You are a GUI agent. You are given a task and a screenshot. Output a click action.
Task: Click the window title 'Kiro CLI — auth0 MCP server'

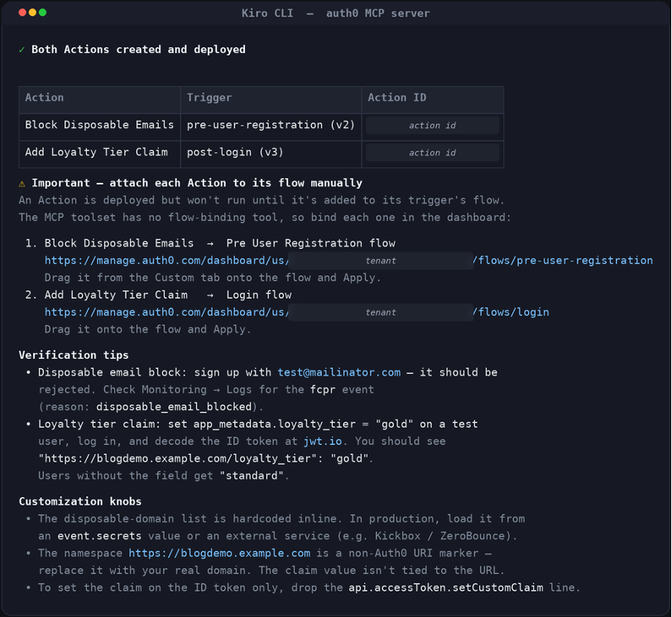point(335,13)
